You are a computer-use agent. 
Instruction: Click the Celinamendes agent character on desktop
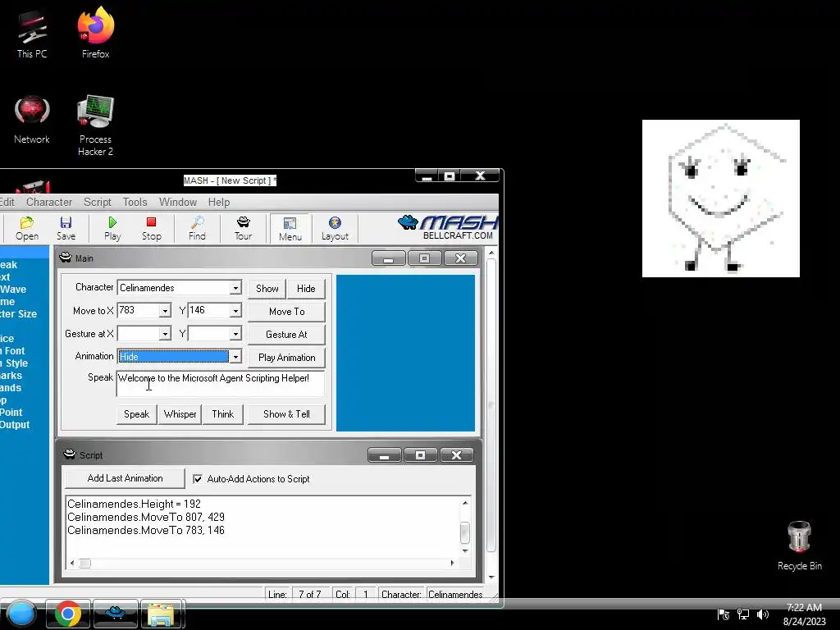pos(720,199)
